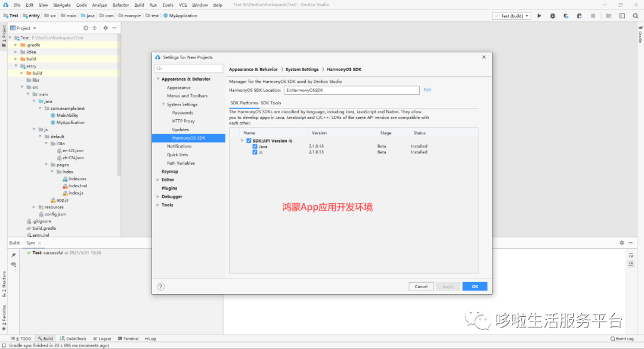Select HTTP Proxy settings item
The width and height of the screenshot is (644, 349).
[183, 121]
